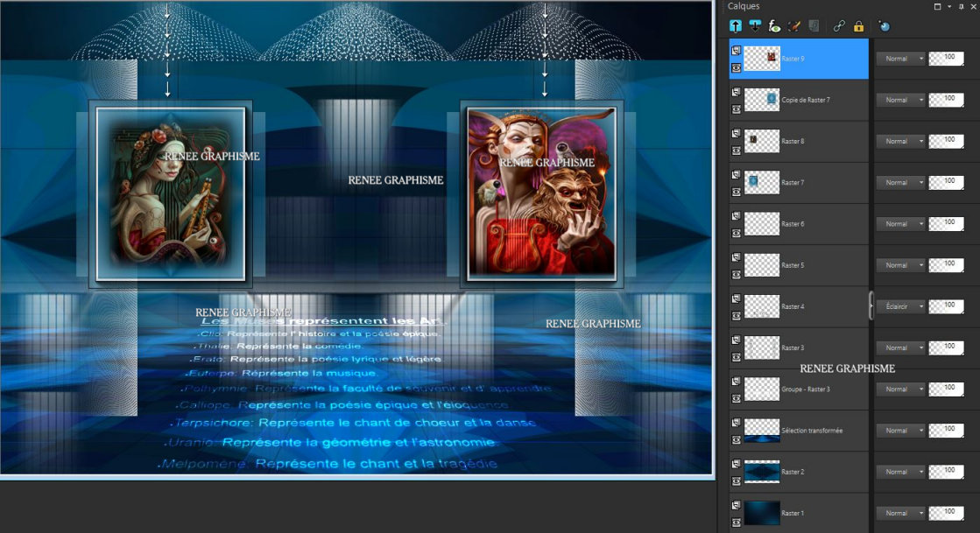This screenshot has height=533, width=980.
Task: Change the blend mode of Raster 2
Action: click(x=900, y=472)
